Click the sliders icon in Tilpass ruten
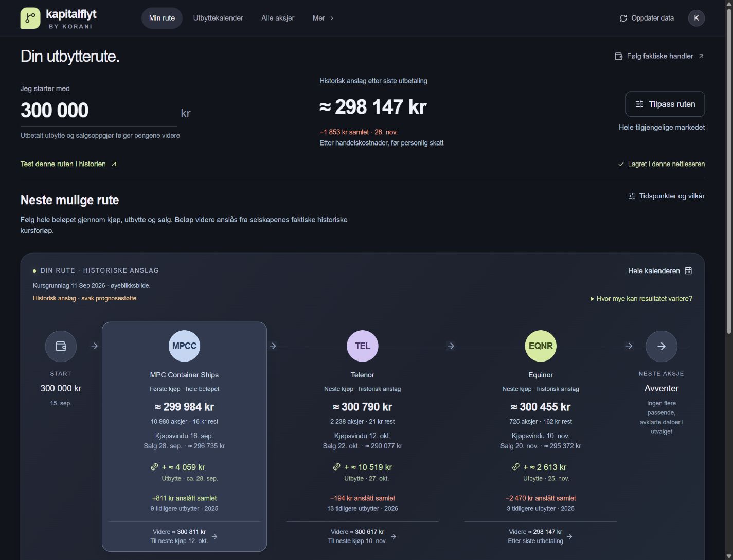The width and height of the screenshot is (733, 560). click(x=639, y=104)
